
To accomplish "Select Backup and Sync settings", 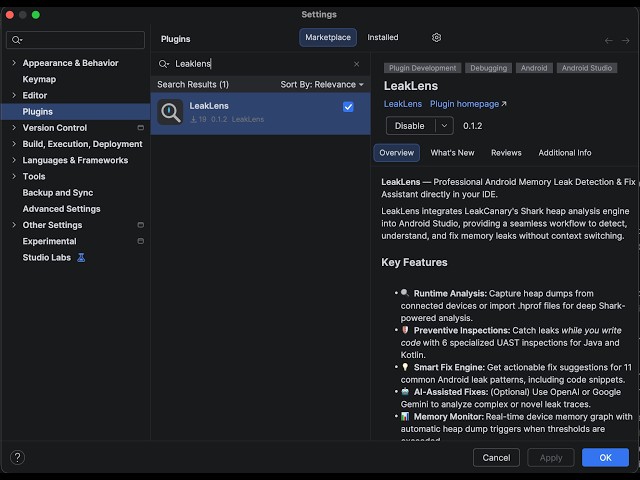I will [x=58, y=193].
